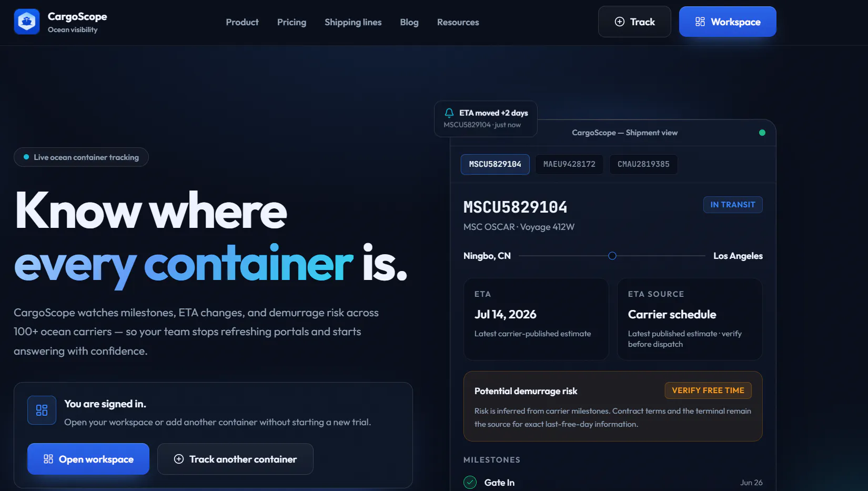Open the Resources menu
This screenshot has width=868, height=491.
[458, 22]
